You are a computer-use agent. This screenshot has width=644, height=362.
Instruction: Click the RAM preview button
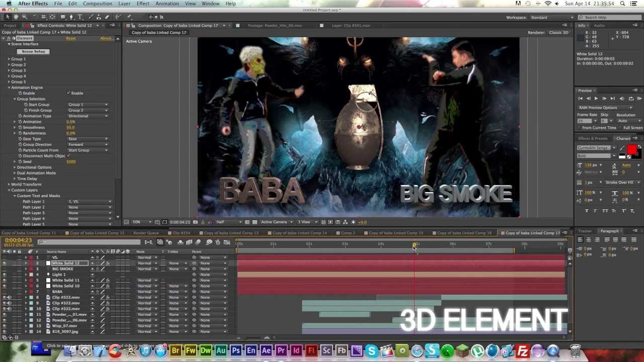click(638, 99)
